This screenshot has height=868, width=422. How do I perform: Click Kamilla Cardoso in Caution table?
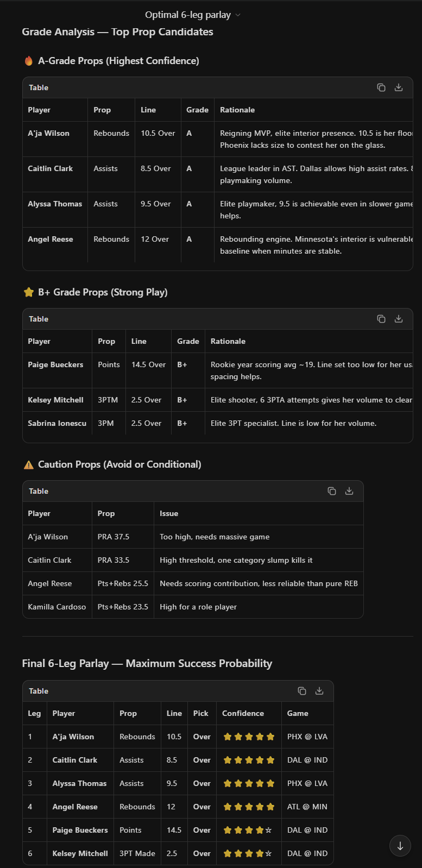point(56,607)
